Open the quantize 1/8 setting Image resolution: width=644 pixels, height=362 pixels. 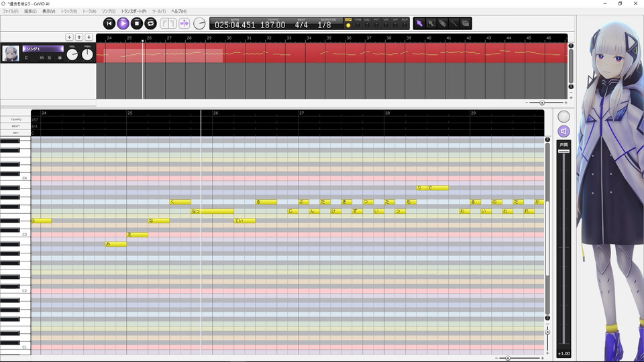324,25
